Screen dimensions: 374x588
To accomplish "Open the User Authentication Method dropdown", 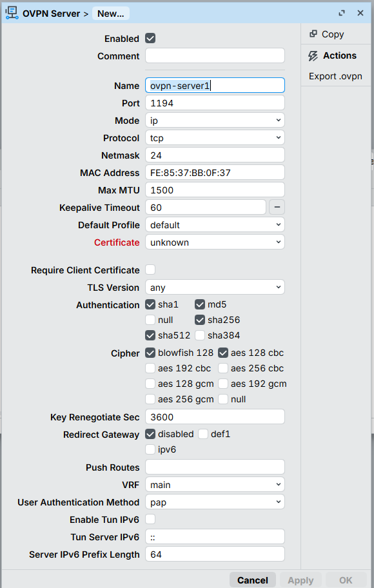I will [x=215, y=502].
